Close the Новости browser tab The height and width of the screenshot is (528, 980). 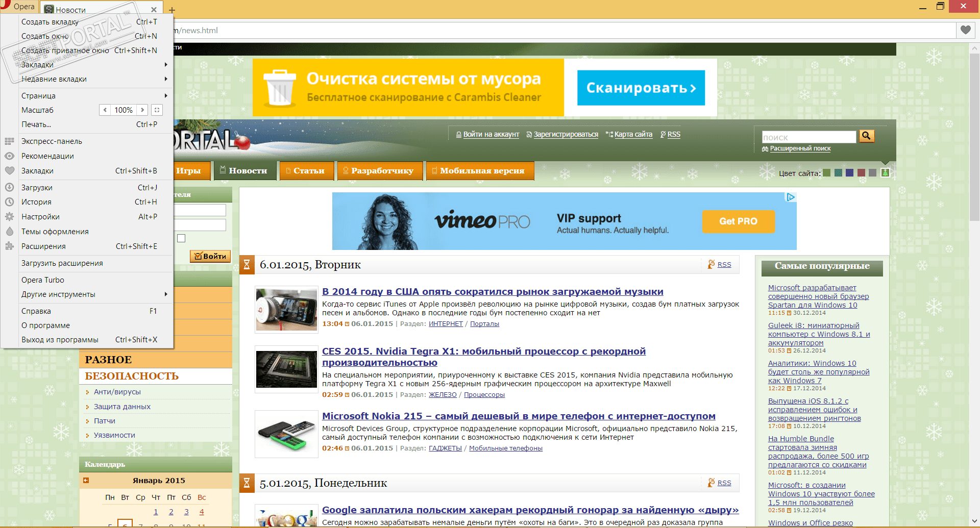pos(154,10)
